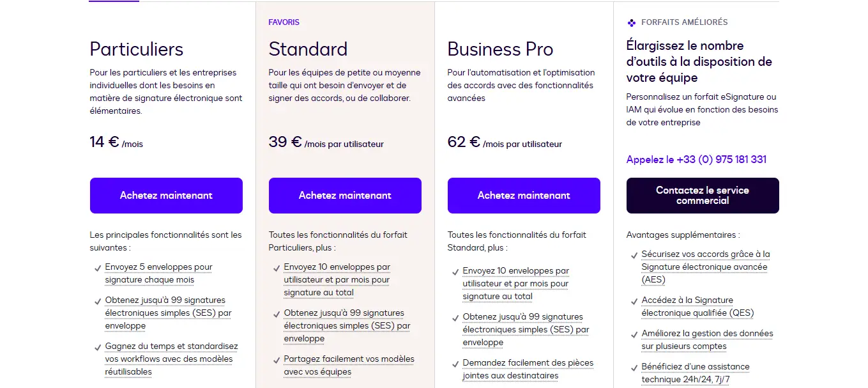Click the four-dot icon beside FORFAITS AMÉLIORÉS
868x388 pixels.
click(x=631, y=22)
